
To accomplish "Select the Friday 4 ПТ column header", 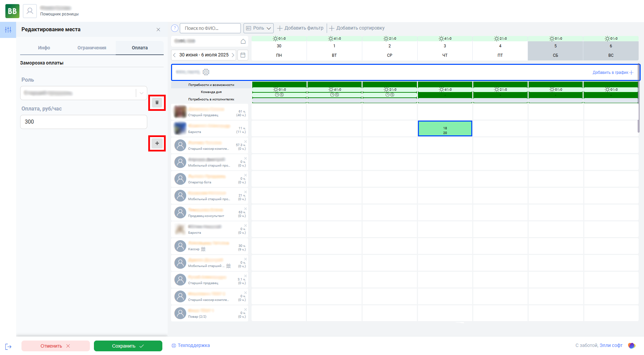I will 500,51.
